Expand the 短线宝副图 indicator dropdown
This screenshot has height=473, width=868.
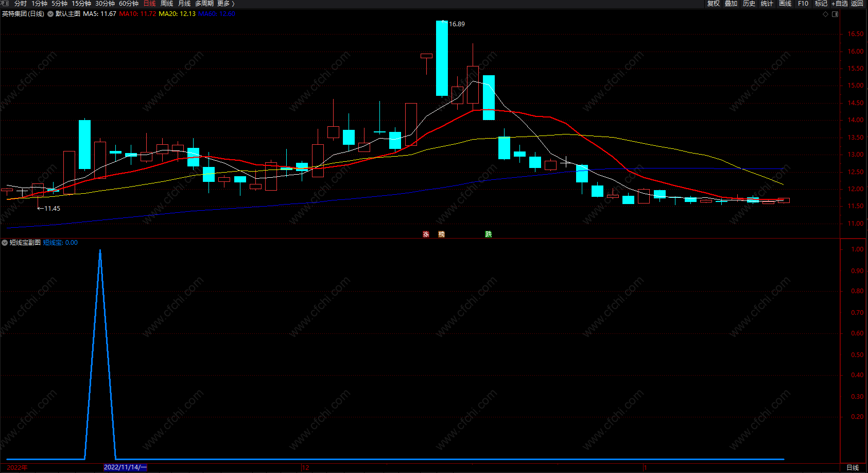pyautogui.click(x=5, y=243)
